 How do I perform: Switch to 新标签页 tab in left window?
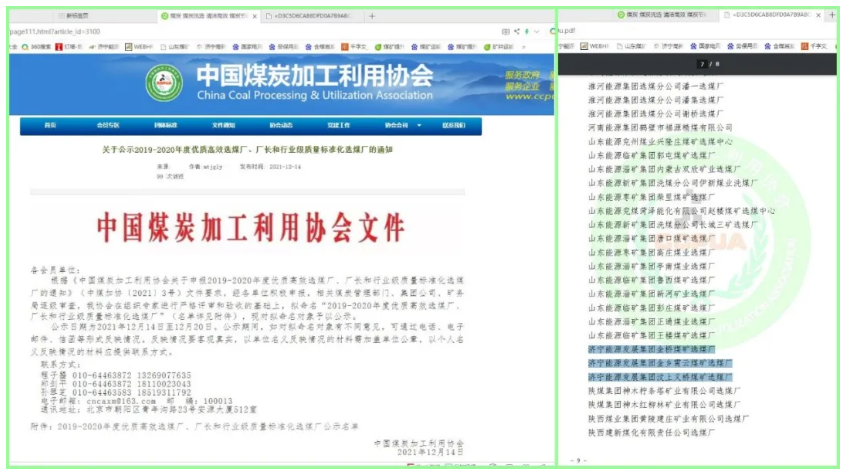pyautogui.click(x=73, y=16)
